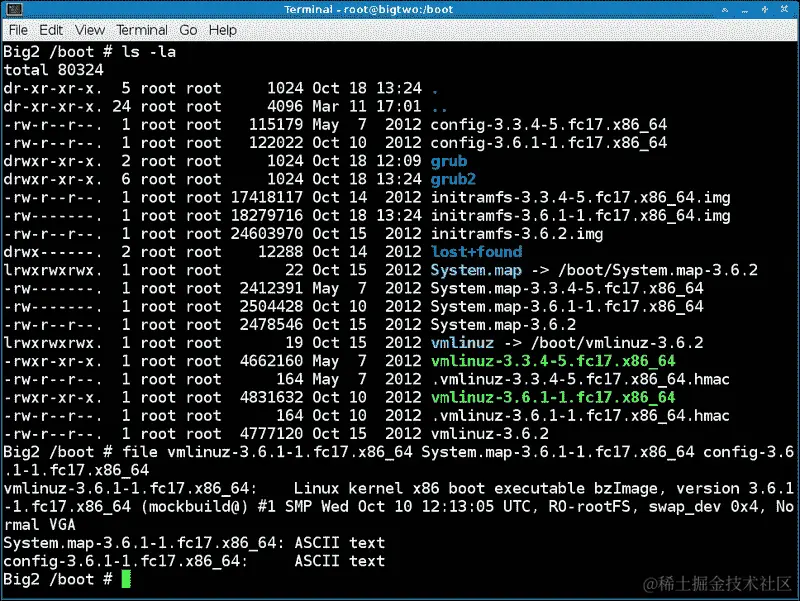Maximize the terminal window

pos(764,9)
